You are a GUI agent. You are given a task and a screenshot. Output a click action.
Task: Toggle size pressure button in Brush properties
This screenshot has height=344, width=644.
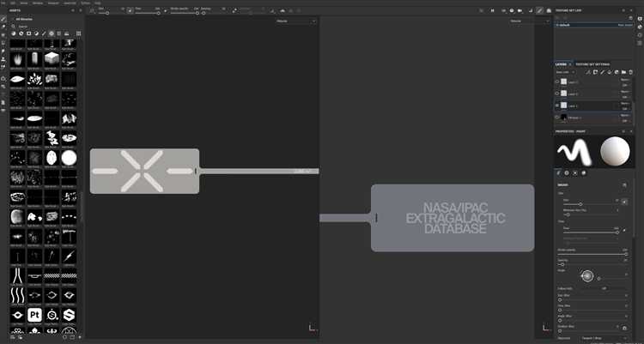pyautogui.click(x=624, y=202)
